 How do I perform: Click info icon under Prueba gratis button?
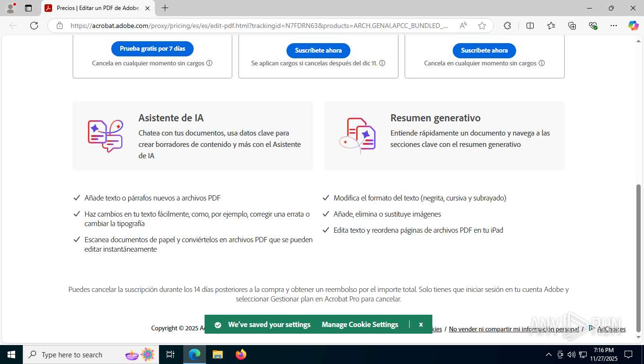point(209,63)
